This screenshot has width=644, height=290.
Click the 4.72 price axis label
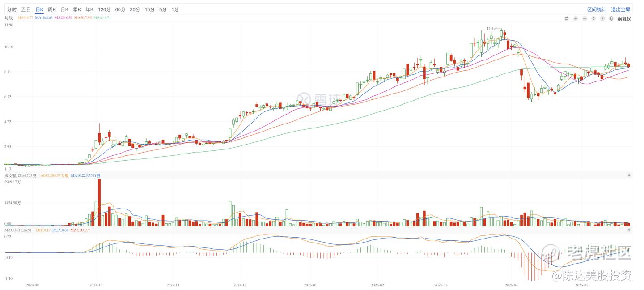tap(8, 122)
